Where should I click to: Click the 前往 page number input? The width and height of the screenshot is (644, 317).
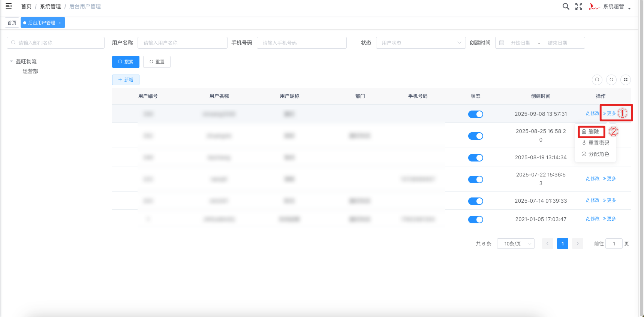pos(614,244)
